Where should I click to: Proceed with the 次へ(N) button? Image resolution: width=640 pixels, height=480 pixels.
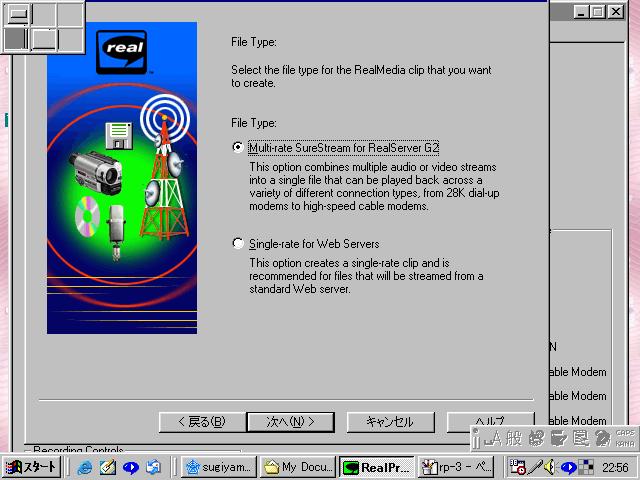[x=291, y=422]
